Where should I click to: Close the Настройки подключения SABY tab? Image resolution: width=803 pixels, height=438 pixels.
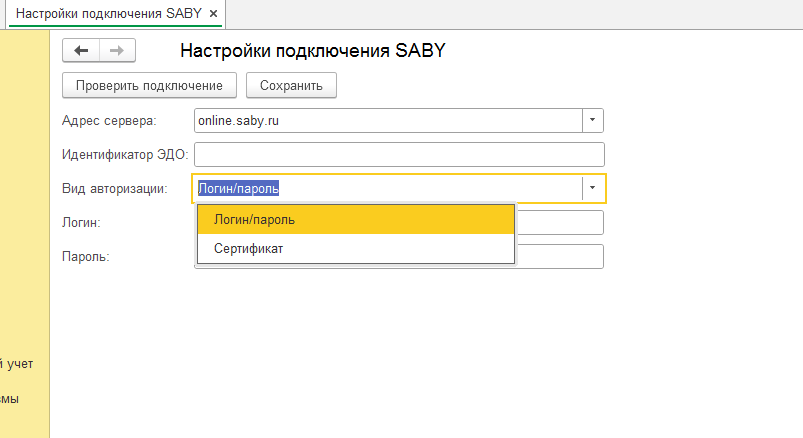pos(214,14)
